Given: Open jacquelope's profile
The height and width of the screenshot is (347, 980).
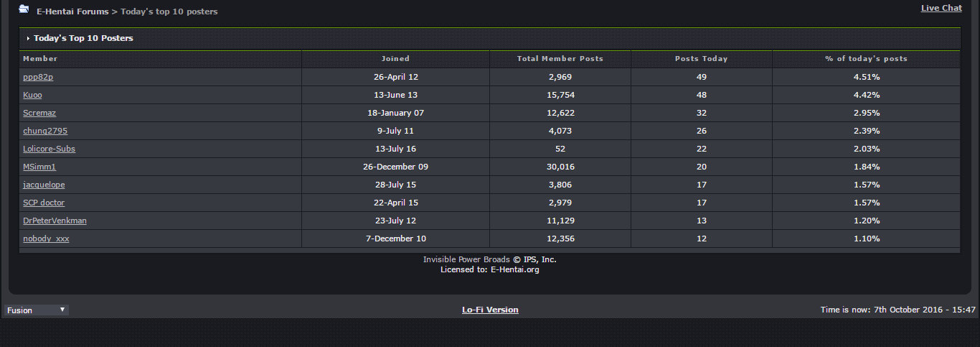Looking at the screenshot, I should [44, 185].
